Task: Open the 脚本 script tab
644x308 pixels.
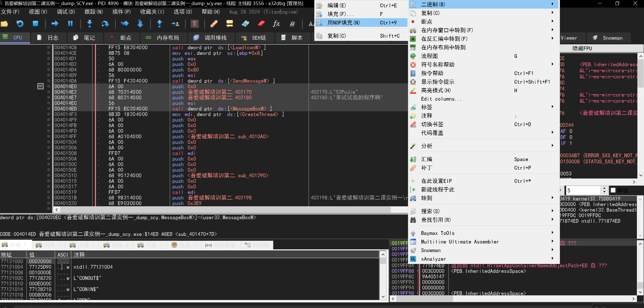Action: (x=293, y=38)
